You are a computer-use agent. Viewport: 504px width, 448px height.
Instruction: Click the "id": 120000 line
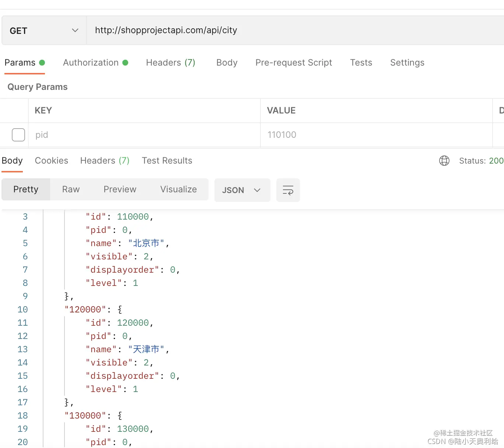pyautogui.click(x=119, y=323)
